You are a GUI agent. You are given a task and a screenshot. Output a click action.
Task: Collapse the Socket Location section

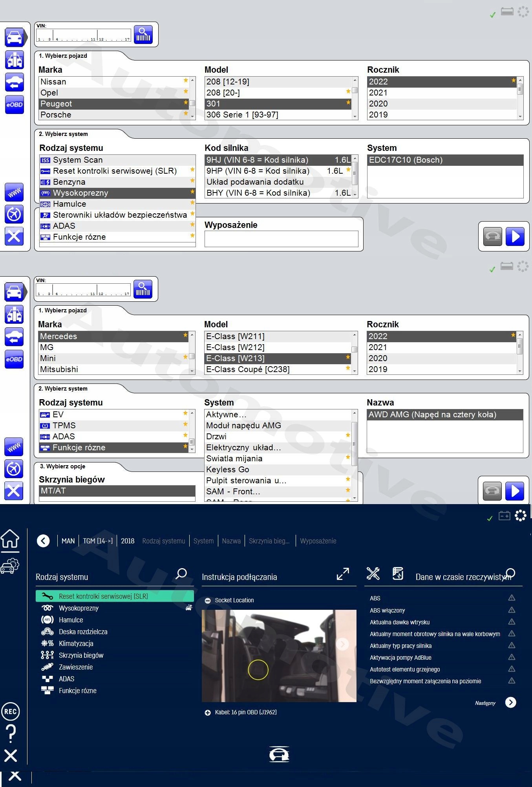click(x=208, y=600)
